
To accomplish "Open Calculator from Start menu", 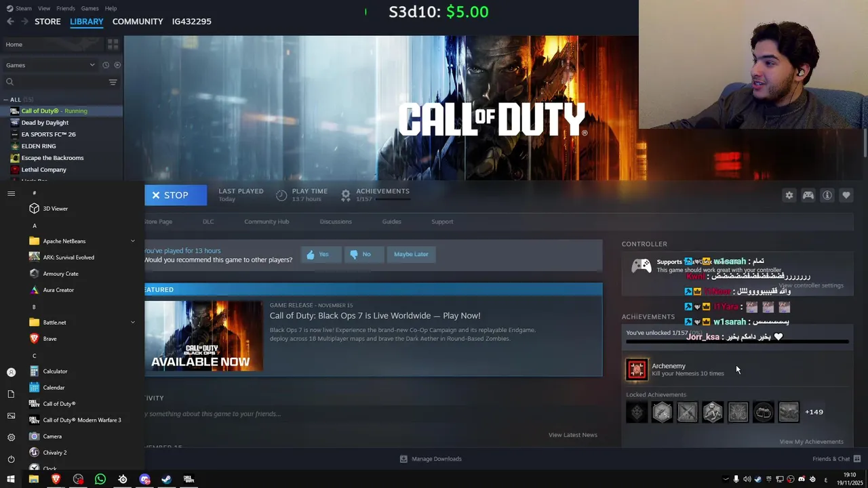I will point(55,371).
